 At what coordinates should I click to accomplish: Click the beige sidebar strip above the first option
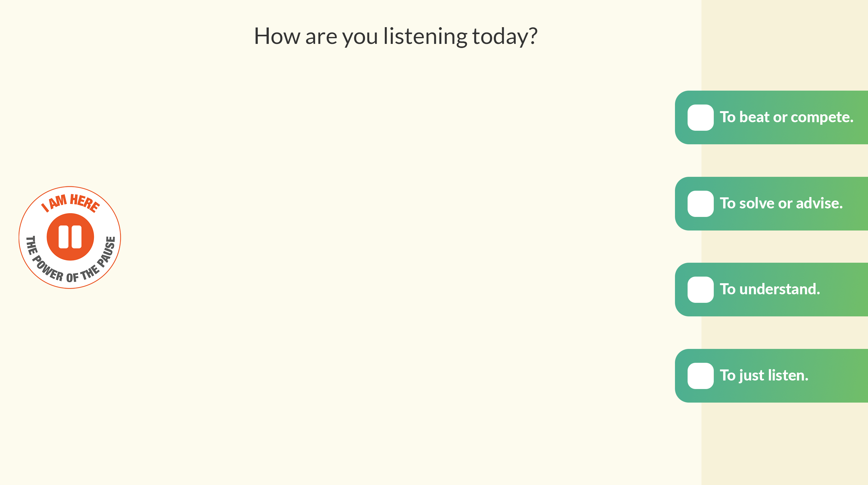click(x=784, y=44)
